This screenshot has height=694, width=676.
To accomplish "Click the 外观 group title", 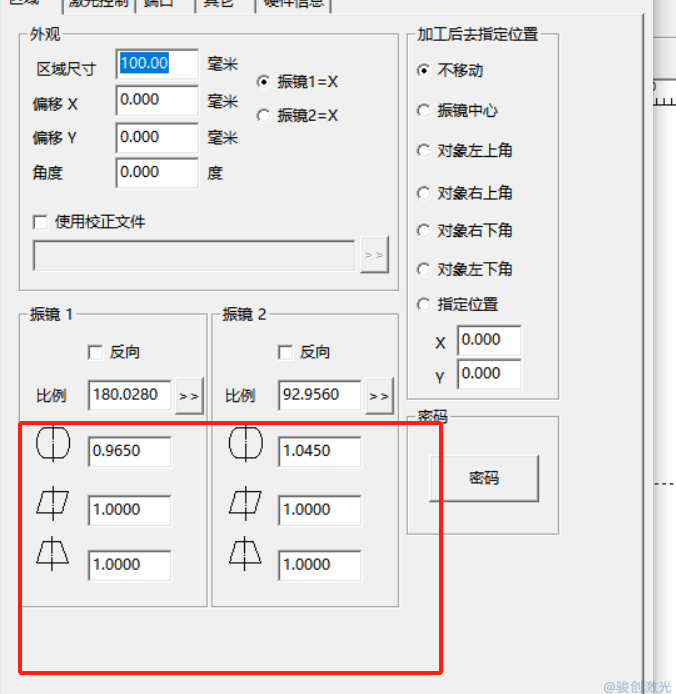I will pos(45,34).
